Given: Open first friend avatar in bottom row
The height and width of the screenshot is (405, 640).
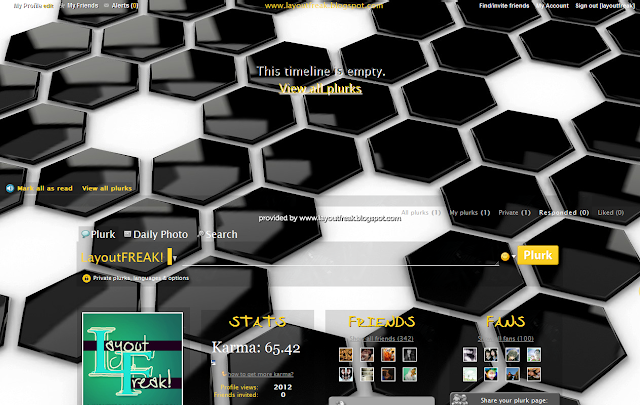Looking at the screenshot, I should 346,374.
